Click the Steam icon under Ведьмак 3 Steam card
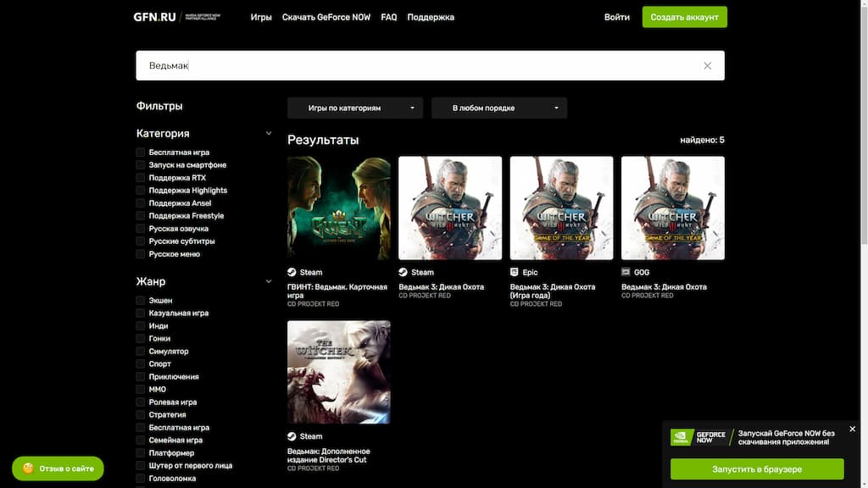The width and height of the screenshot is (868, 488). 403,272
